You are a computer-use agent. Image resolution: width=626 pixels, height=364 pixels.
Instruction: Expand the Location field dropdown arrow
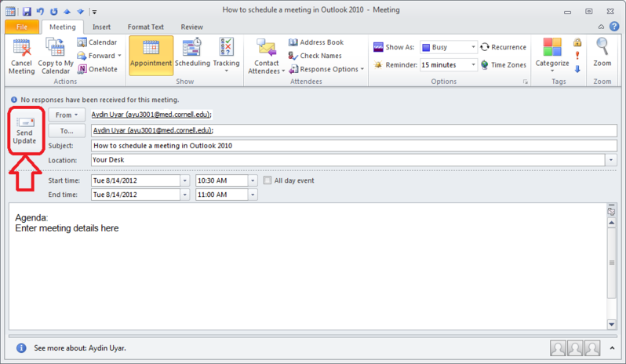point(611,160)
